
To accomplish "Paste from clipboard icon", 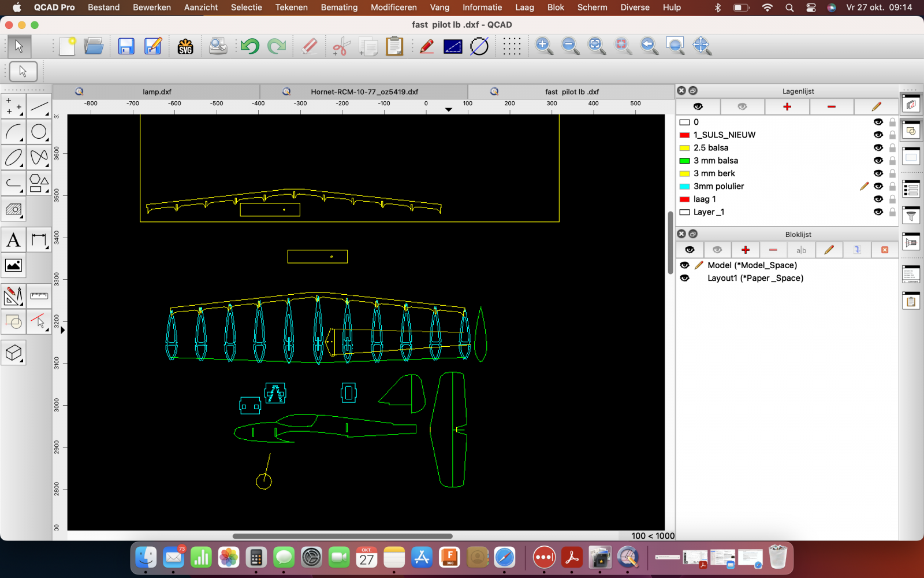I will tap(394, 46).
